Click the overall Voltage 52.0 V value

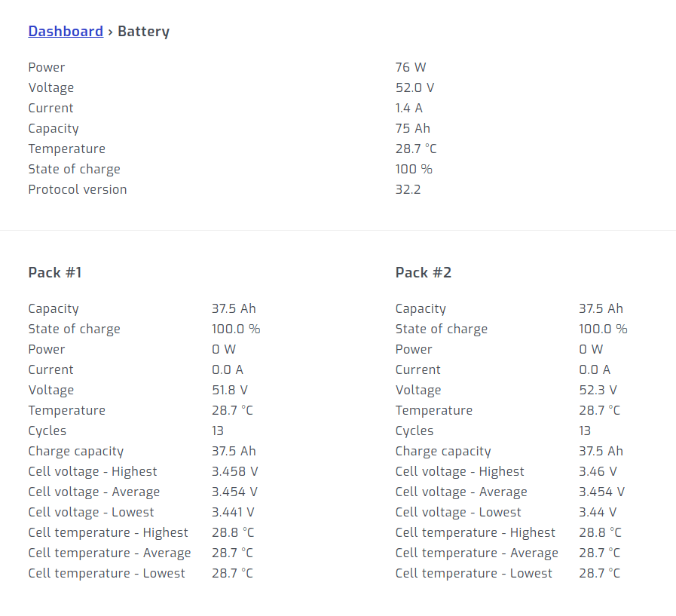pyautogui.click(x=414, y=88)
